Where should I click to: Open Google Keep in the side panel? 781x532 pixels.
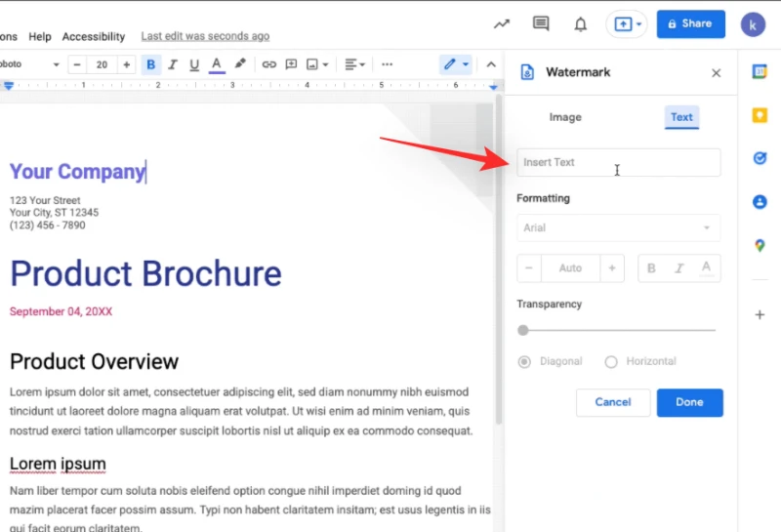760,115
